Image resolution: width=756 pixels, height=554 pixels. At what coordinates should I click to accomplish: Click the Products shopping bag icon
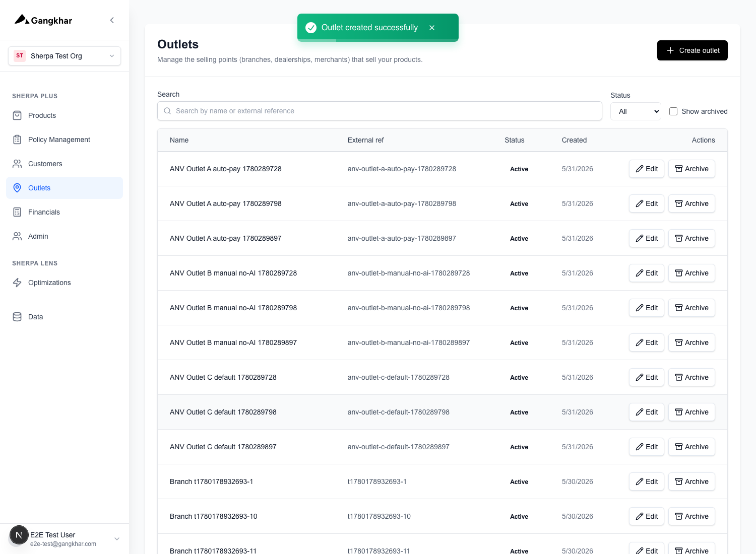point(17,115)
